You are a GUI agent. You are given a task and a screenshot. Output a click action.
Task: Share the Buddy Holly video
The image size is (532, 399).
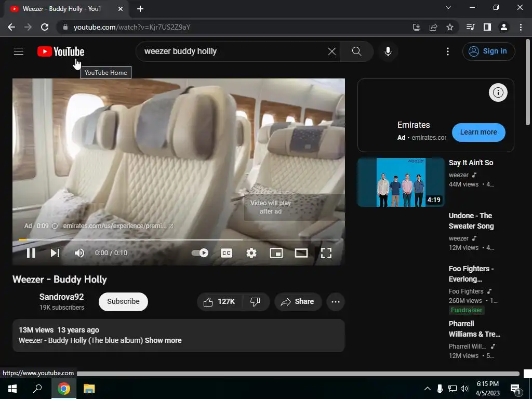(x=298, y=301)
